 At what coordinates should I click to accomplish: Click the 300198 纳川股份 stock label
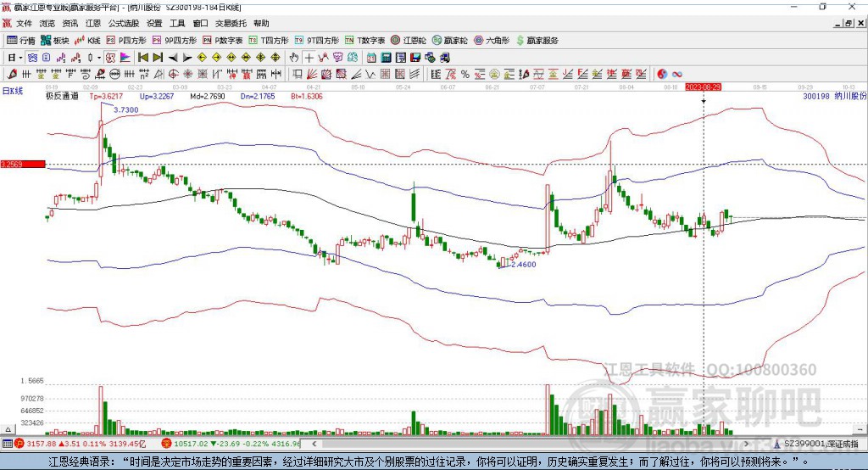pos(835,96)
